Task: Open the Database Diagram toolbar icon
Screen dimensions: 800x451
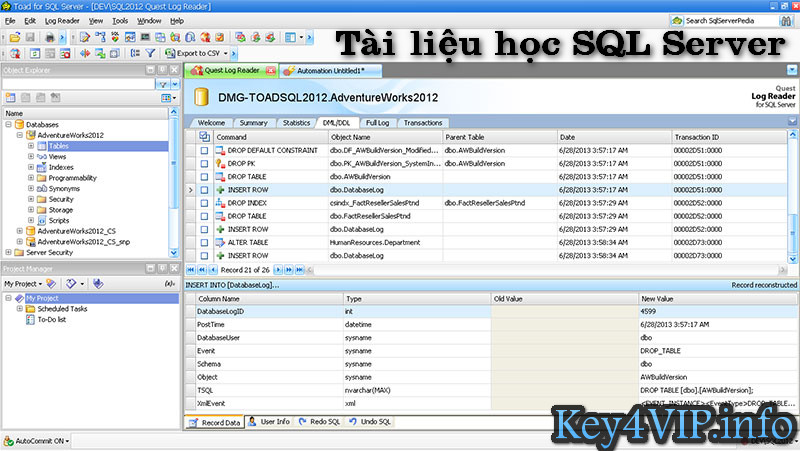Action: [x=101, y=37]
